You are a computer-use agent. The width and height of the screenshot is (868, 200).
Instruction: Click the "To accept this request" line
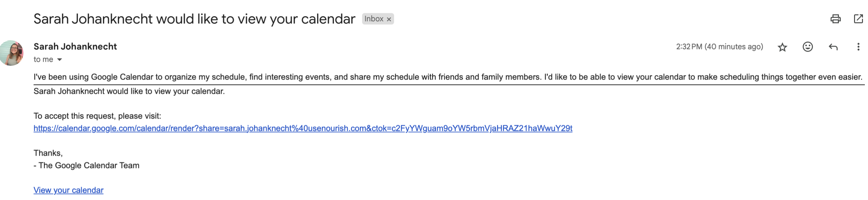pyautogui.click(x=97, y=116)
